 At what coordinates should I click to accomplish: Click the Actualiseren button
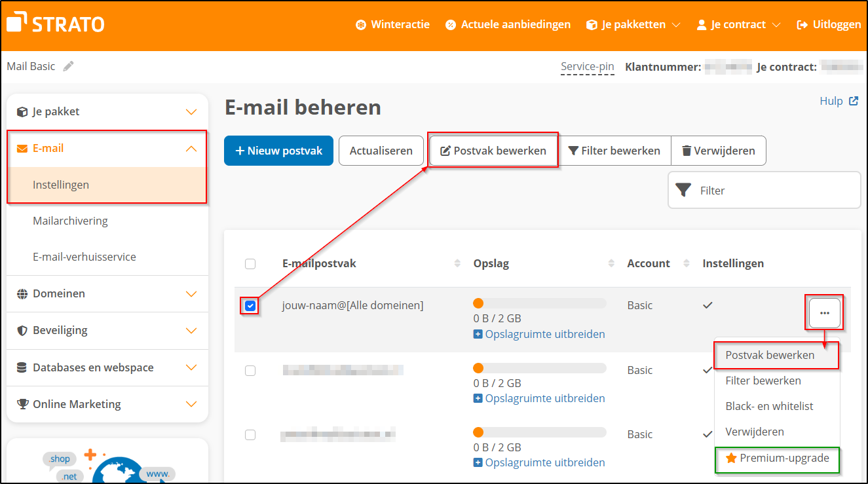click(x=381, y=150)
